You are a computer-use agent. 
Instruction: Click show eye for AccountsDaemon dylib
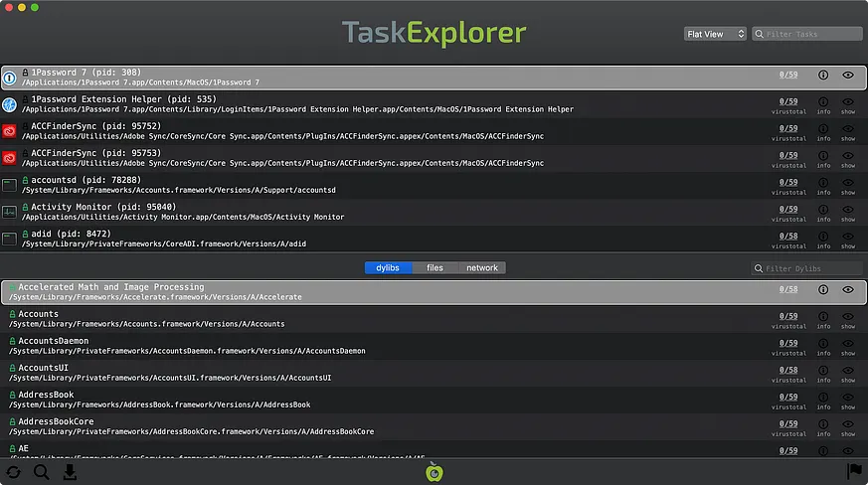pyautogui.click(x=848, y=343)
